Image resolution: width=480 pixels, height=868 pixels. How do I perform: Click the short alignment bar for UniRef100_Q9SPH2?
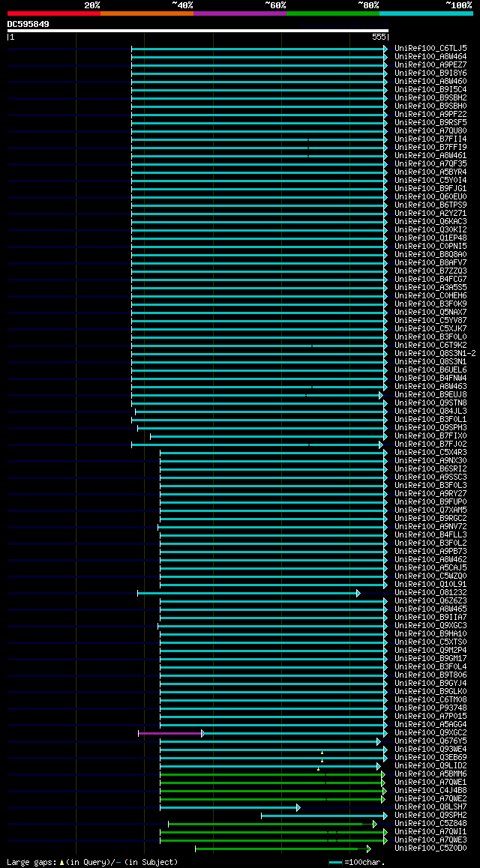point(324,816)
